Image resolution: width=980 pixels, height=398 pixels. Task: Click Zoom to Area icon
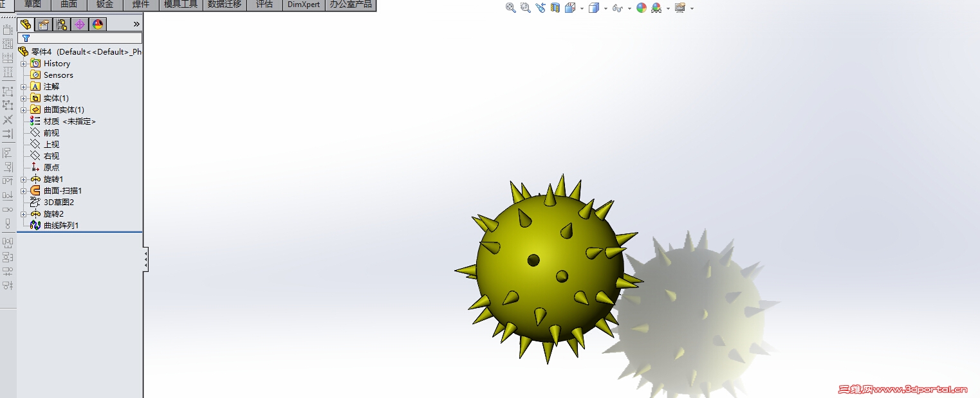point(526,8)
